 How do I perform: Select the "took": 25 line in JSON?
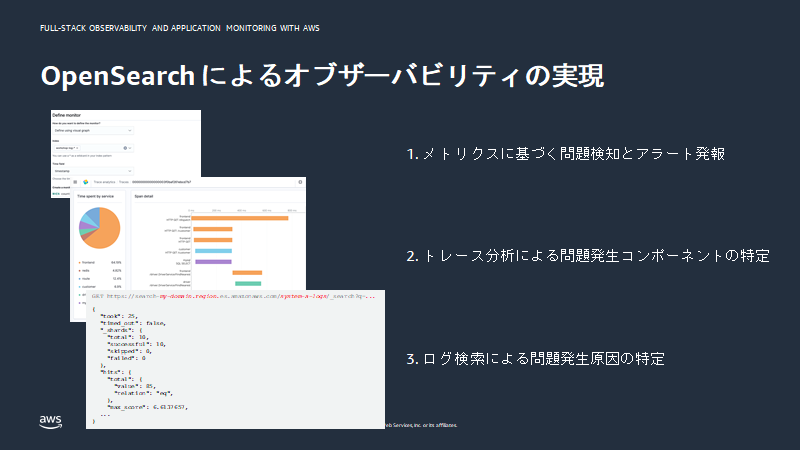click(119, 316)
